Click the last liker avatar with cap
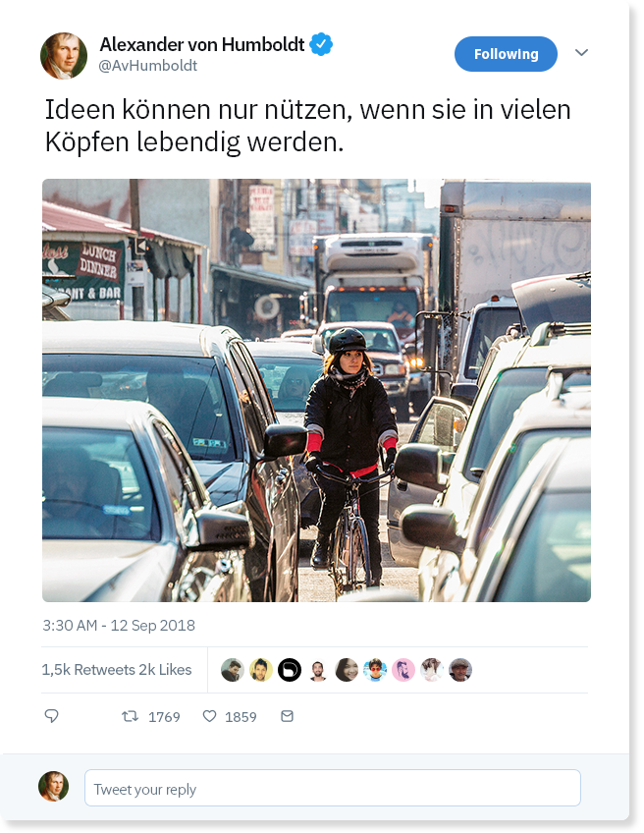Viewport: 644px width, 833px height. click(460, 669)
